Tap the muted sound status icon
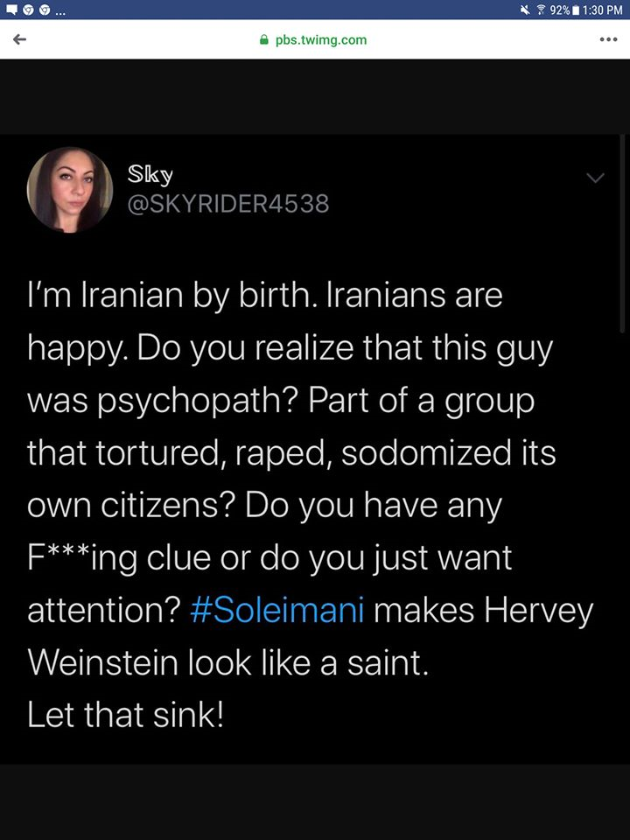This screenshot has width=630, height=840. 525,9
